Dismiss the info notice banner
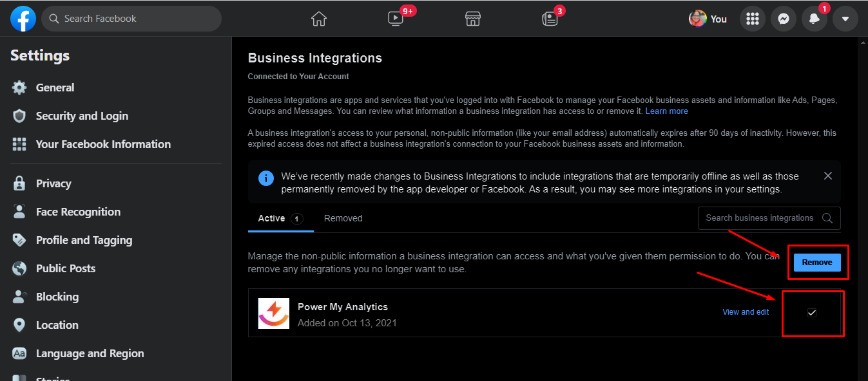The width and height of the screenshot is (868, 381). (x=828, y=176)
